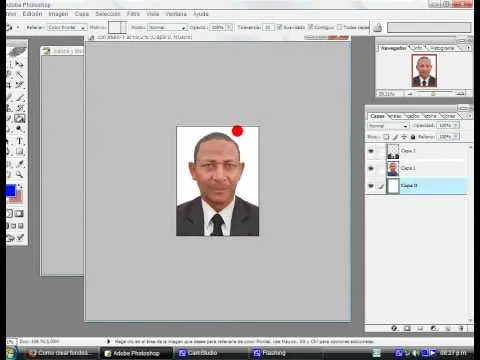The width and height of the screenshot is (480, 360).
Task: Hide the portrait-thumbnail layer via eye icon
Action: pyautogui.click(x=371, y=169)
